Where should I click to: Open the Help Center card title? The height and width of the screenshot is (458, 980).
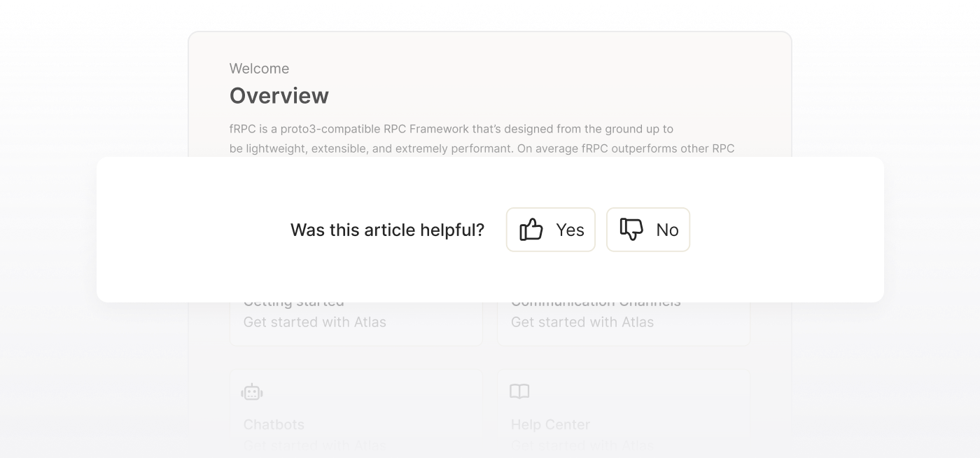(550, 424)
